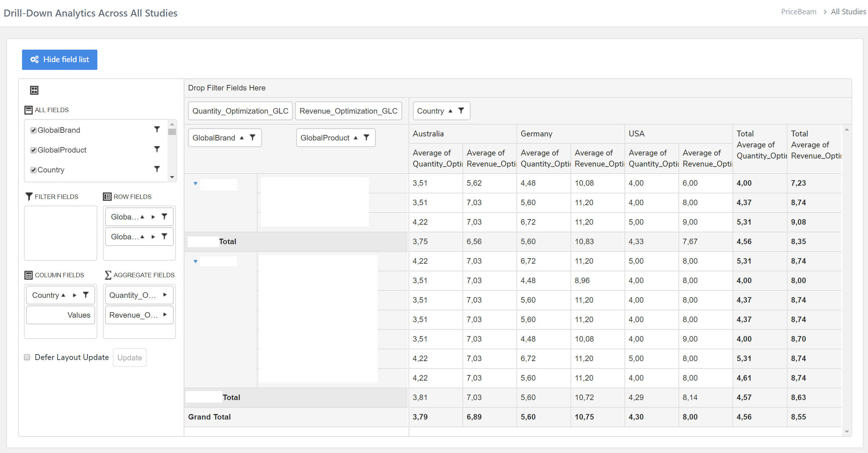Viewport: 868px width, 453px height.
Task: Sort by GlobalBrand using pivot header arrow
Action: coord(242,138)
